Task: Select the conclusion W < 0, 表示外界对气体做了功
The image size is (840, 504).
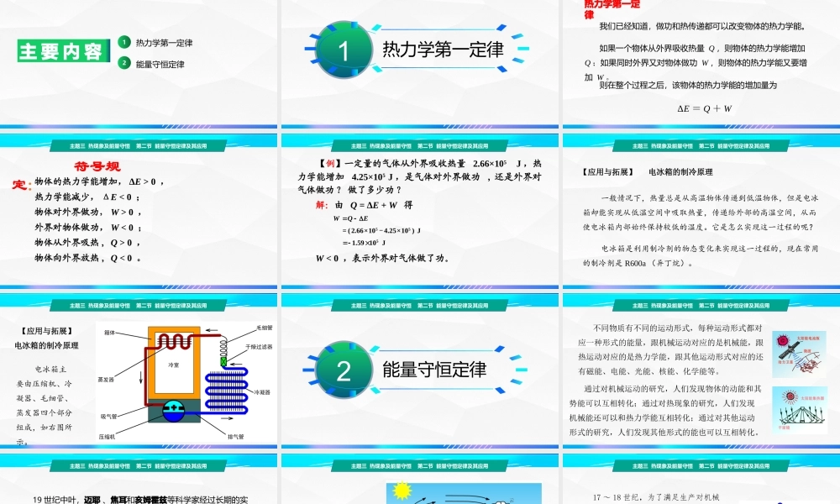Action: point(382,258)
